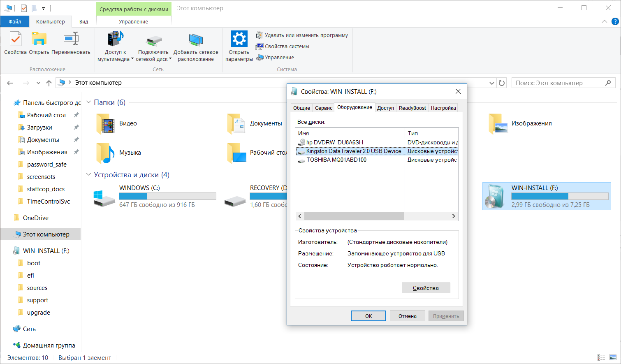Open the address bar history dropdown
Image resolution: width=621 pixels, height=364 pixels.
tap(492, 83)
